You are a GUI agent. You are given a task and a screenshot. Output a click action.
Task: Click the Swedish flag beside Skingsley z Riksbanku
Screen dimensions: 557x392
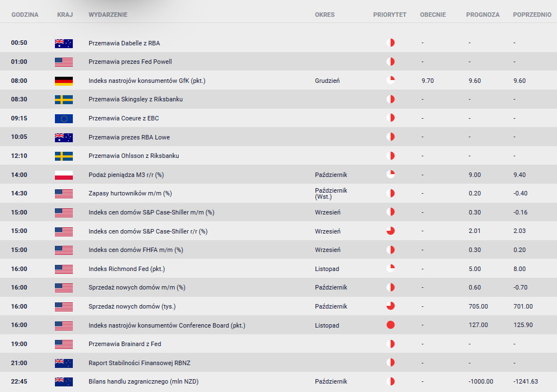click(63, 100)
